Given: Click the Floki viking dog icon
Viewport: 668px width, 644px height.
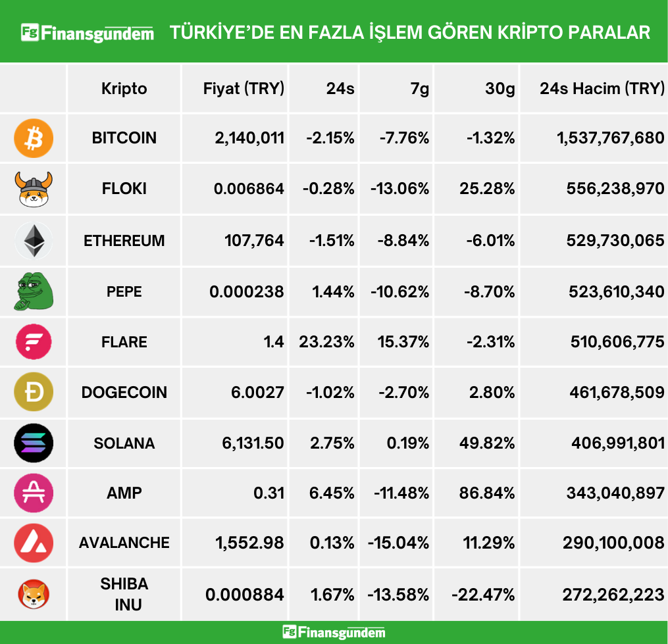Looking at the screenshot, I should pos(33,189).
